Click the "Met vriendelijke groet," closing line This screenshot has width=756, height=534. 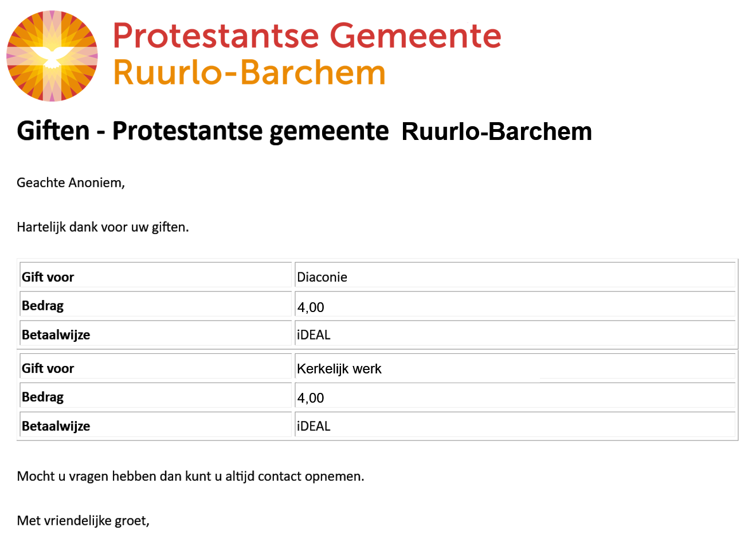click(83, 521)
